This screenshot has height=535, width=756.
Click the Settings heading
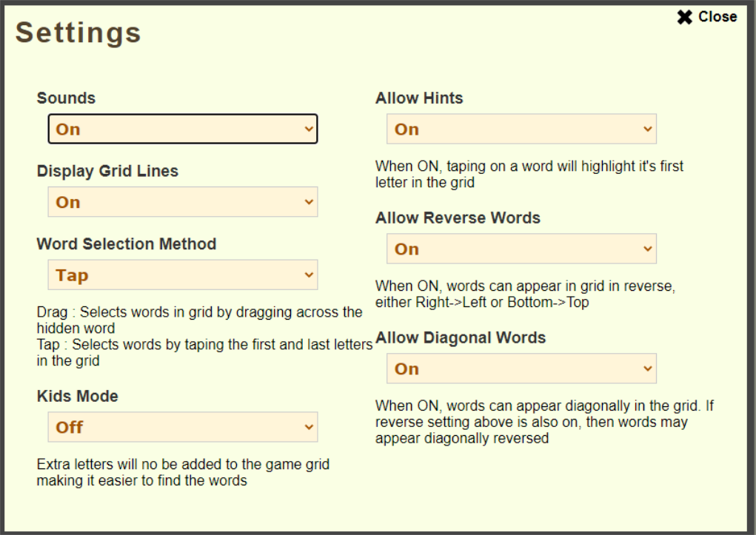tap(78, 33)
